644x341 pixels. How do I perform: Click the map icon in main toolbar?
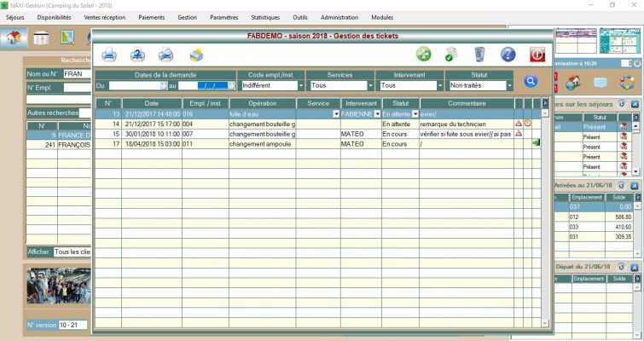(x=67, y=38)
